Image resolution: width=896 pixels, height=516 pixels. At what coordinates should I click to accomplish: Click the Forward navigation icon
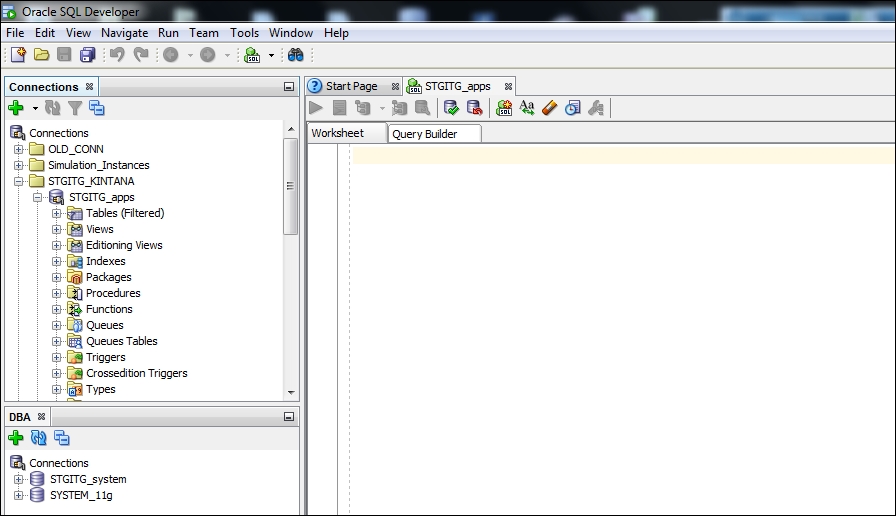point(207,55)
